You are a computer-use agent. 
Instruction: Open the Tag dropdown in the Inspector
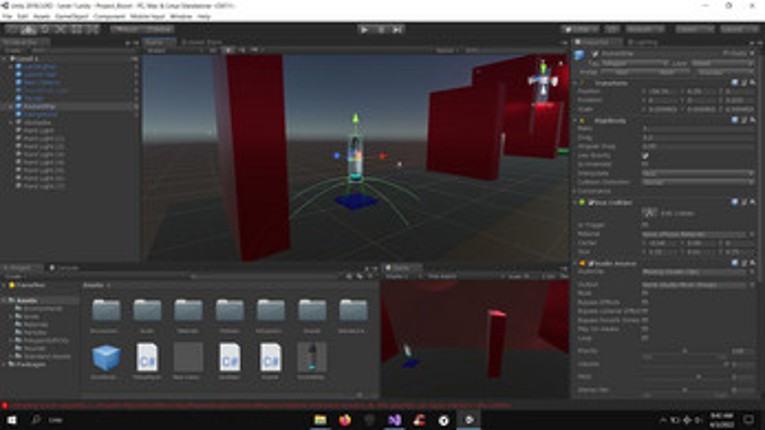tap(634, 63)
